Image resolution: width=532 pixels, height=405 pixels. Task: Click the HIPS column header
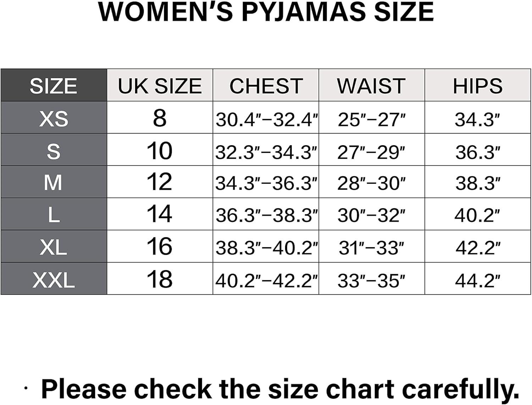click(x=477, y=86)
